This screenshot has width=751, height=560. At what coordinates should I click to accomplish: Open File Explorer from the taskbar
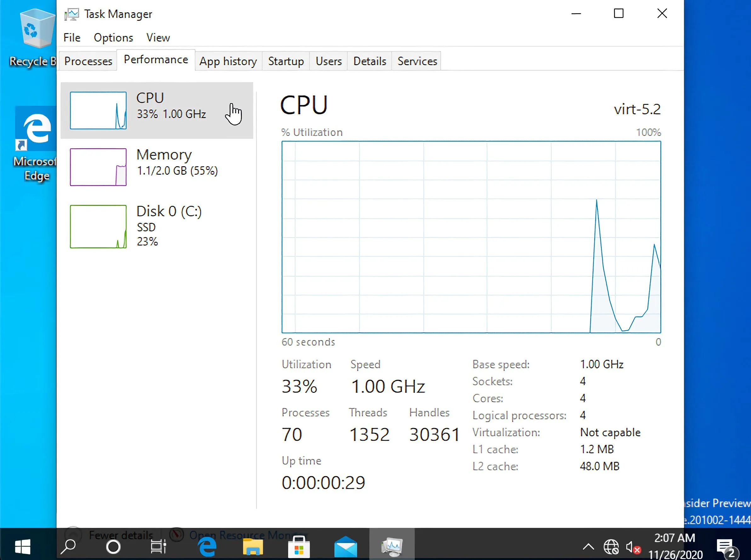pyautogui.click(x=253, y=546)
